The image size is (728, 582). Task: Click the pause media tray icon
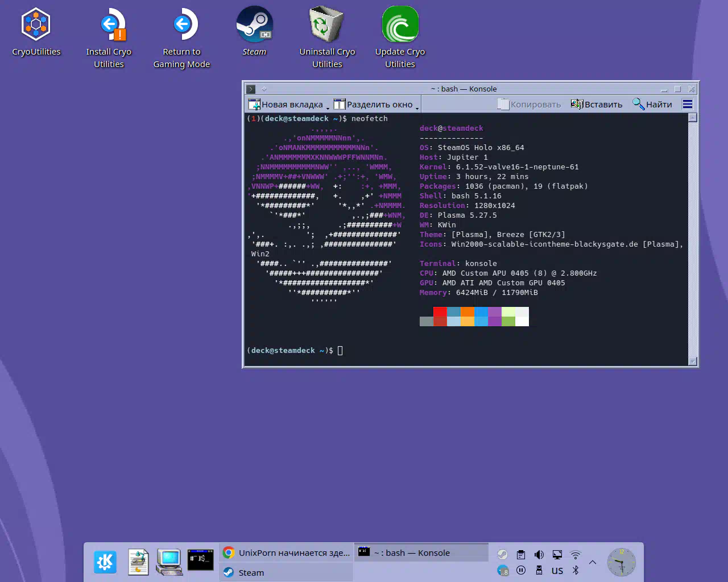pyautogui.click(x=521, y=570)
